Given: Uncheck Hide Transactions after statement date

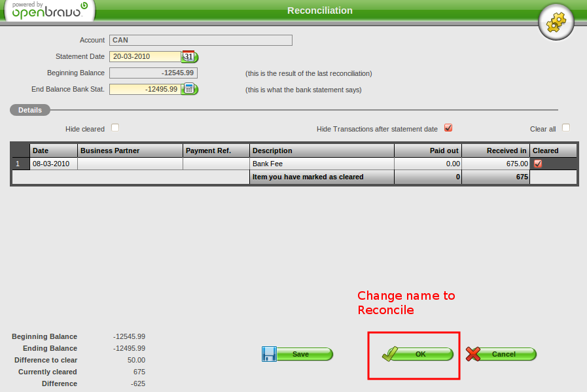Looking at the screenshot, I should (448, 128).
